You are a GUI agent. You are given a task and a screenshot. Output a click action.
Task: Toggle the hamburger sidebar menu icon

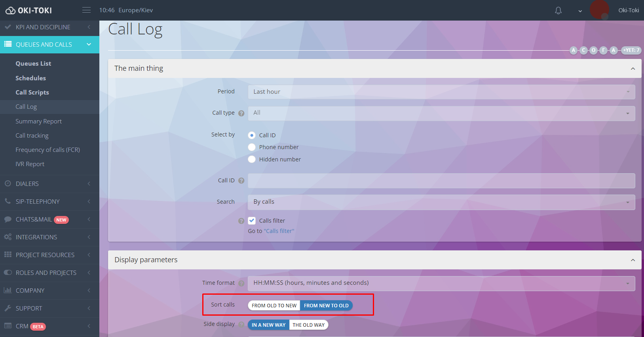86,10
